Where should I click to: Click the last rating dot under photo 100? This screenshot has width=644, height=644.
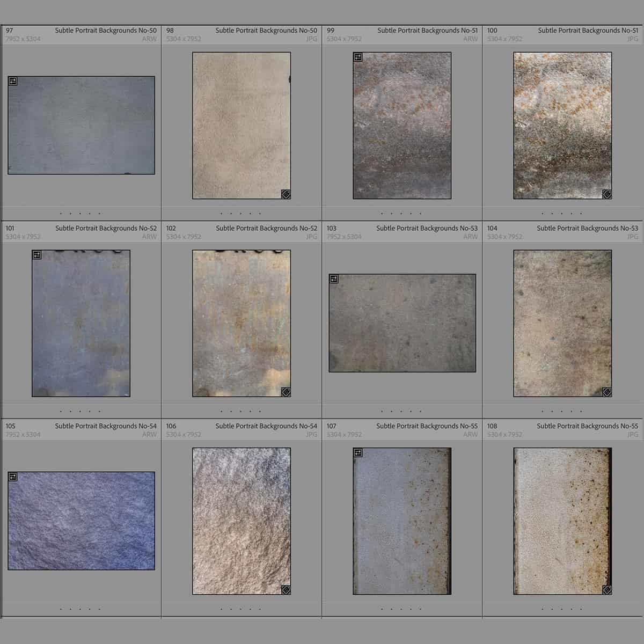point(581,214)
